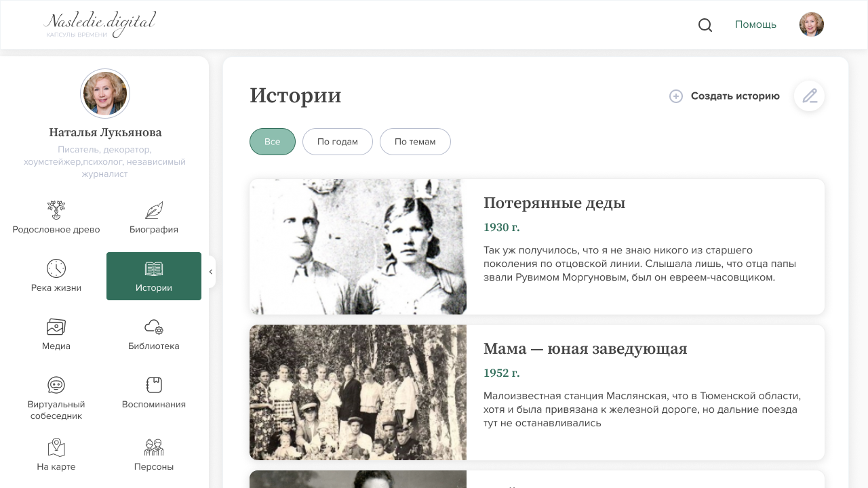Open the Виртуальный собеседник chat icon
The height and width of the screenshot is (488, 868).
coord(56,385)
